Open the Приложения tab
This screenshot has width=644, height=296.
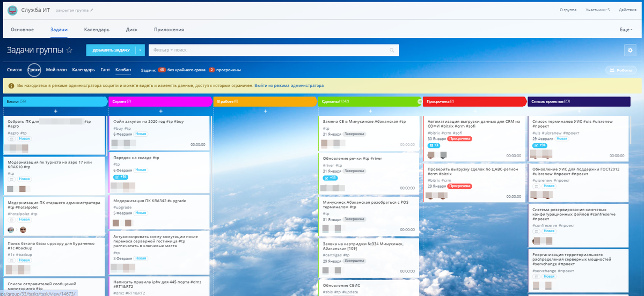tap(169, 30)
